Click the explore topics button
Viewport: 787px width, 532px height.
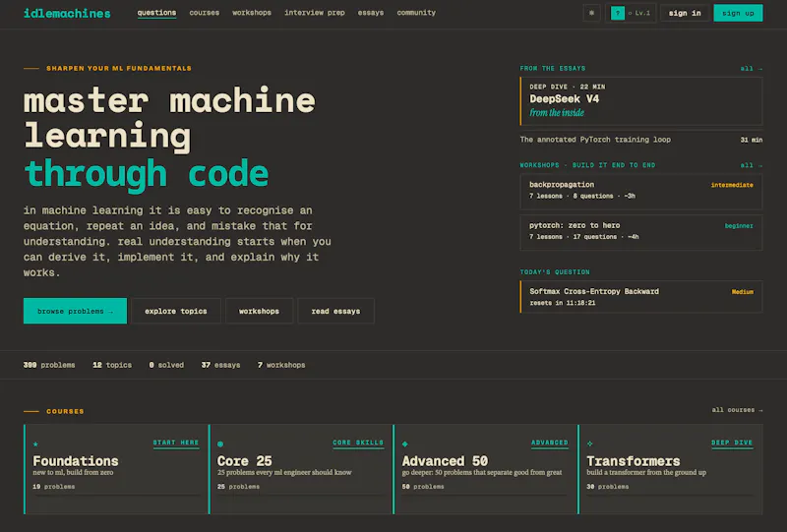176,311
